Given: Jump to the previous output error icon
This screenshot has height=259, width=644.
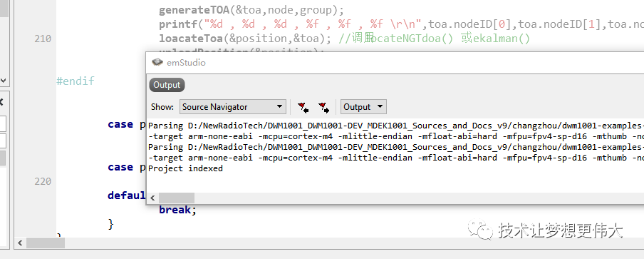Looking at the screenshot, I should point(303,107).
